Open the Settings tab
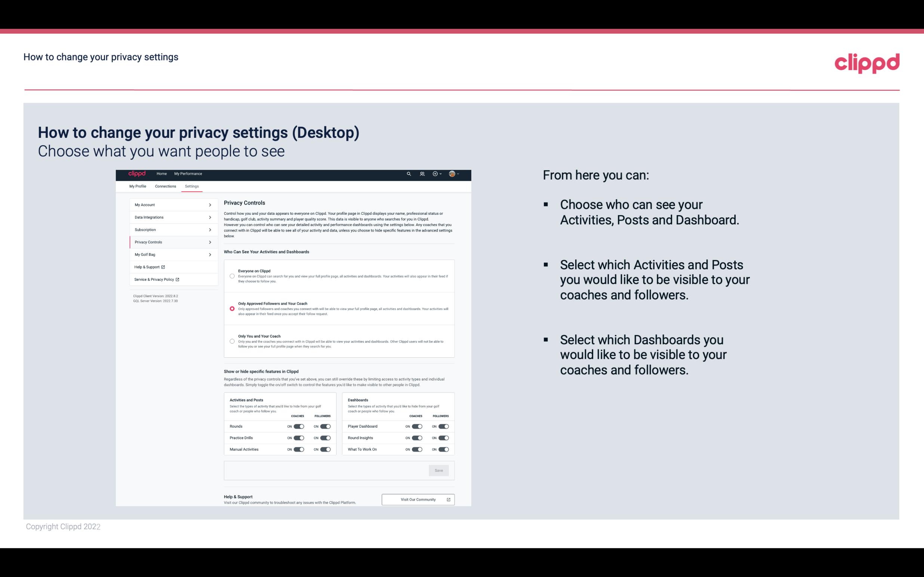 pyautogui.click(x=192, y=186)
